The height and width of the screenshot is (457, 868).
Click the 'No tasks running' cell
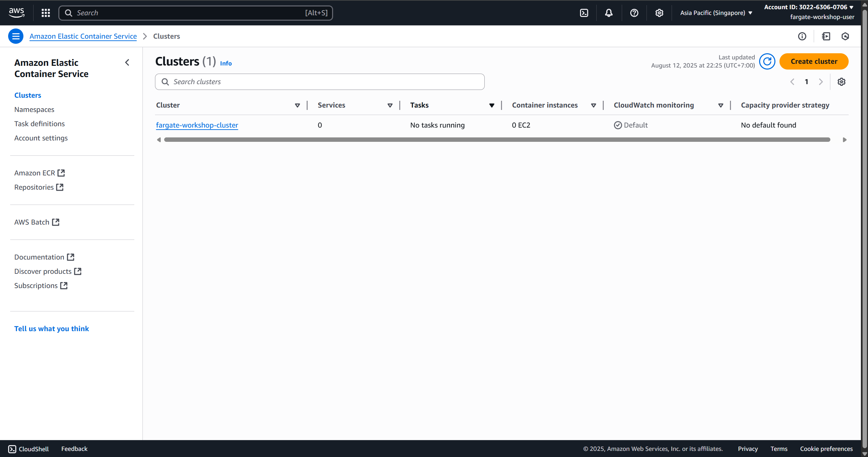(437, 125)
